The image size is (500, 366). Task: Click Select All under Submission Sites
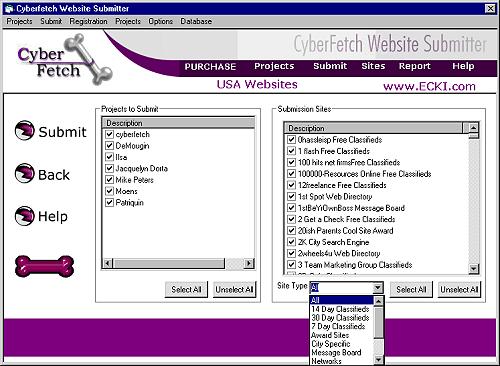click(x=411, y=289)
